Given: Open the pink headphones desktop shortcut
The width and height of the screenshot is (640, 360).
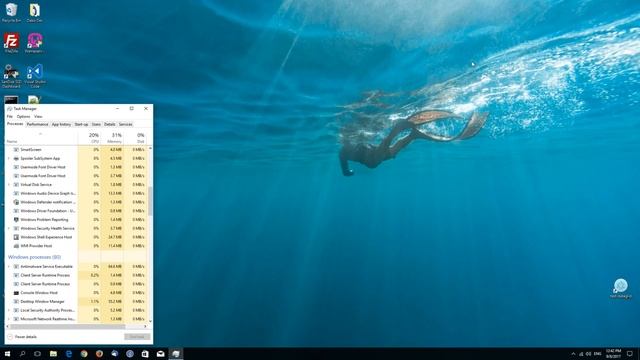Looking at the screenshot, I should (35, 43).
